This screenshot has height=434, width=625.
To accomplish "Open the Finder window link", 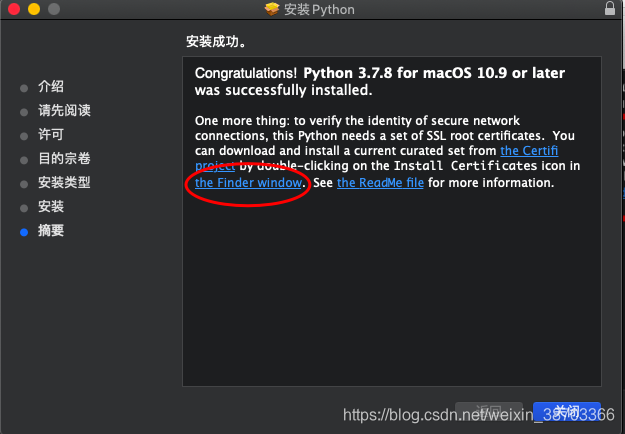I will click(248, 183).
